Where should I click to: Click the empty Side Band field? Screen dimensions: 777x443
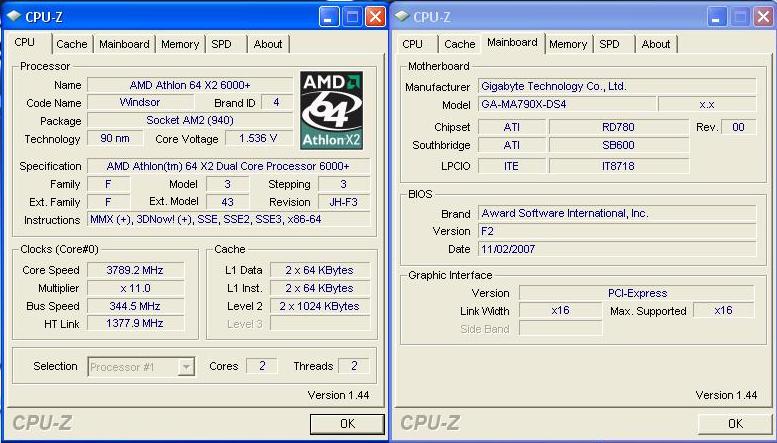(560, 328)
